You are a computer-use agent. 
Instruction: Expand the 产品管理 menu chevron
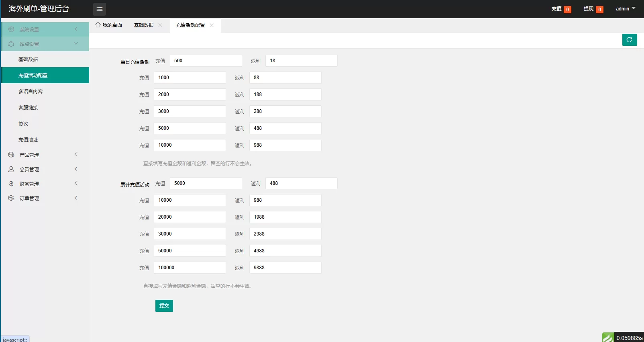tap(76, 154)
